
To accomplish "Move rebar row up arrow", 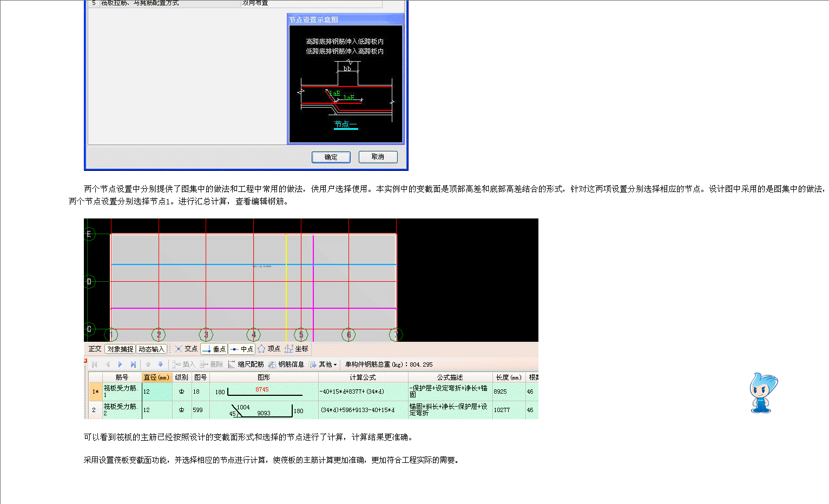I will click(148, 364).
